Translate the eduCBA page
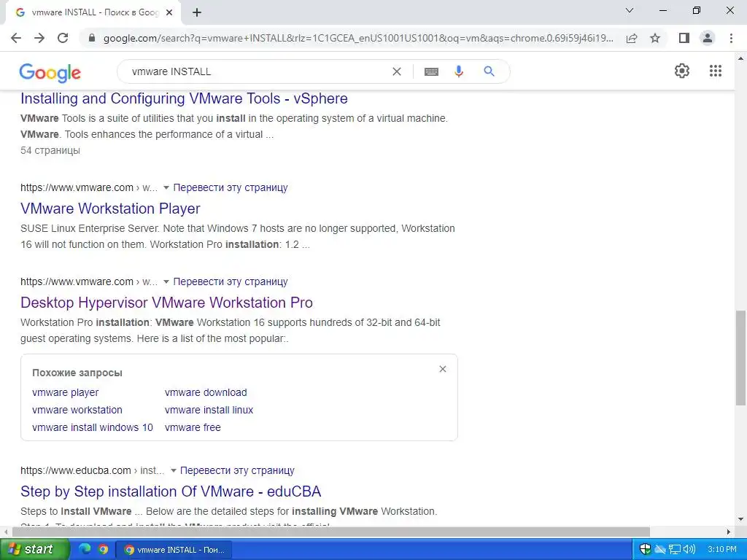 click(237, 470)
